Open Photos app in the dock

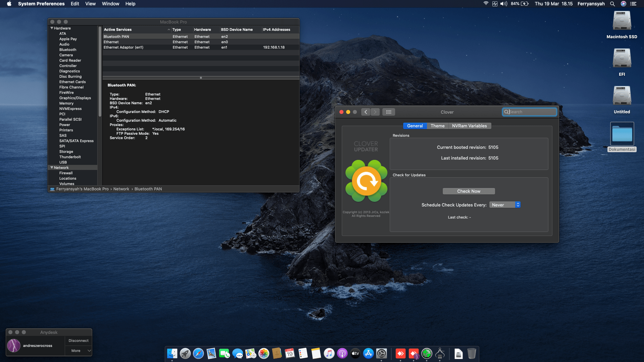(264, 353)
